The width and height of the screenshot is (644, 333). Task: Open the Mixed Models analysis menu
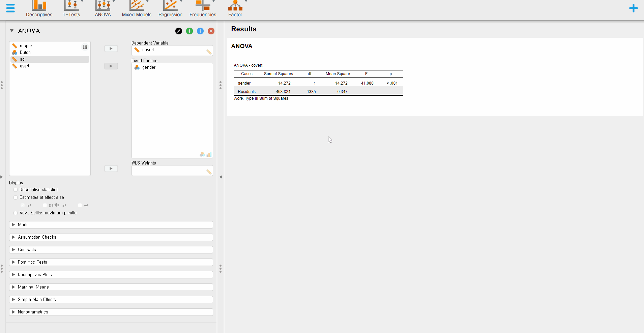(137, 9)
